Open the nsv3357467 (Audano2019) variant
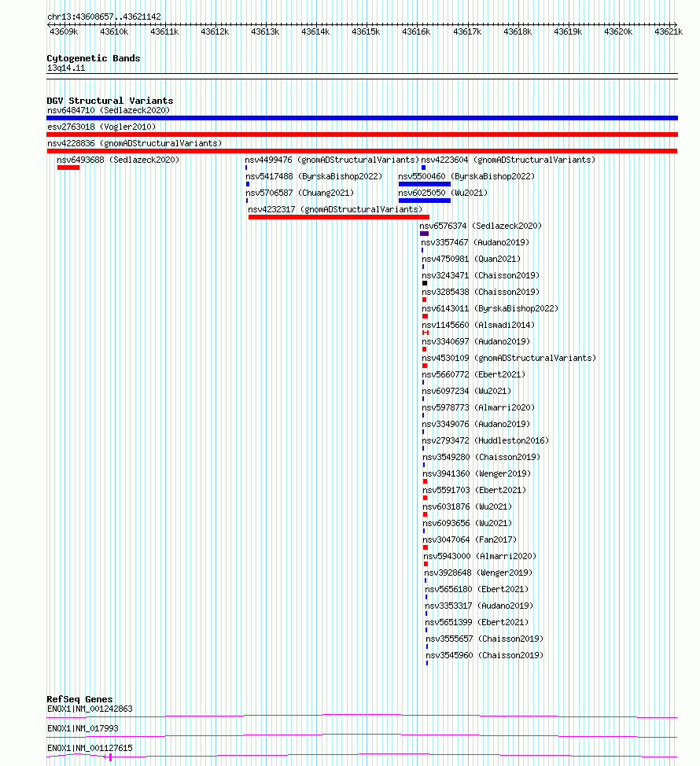The height and width of the screenshot is (766, 700). (475, 242)
